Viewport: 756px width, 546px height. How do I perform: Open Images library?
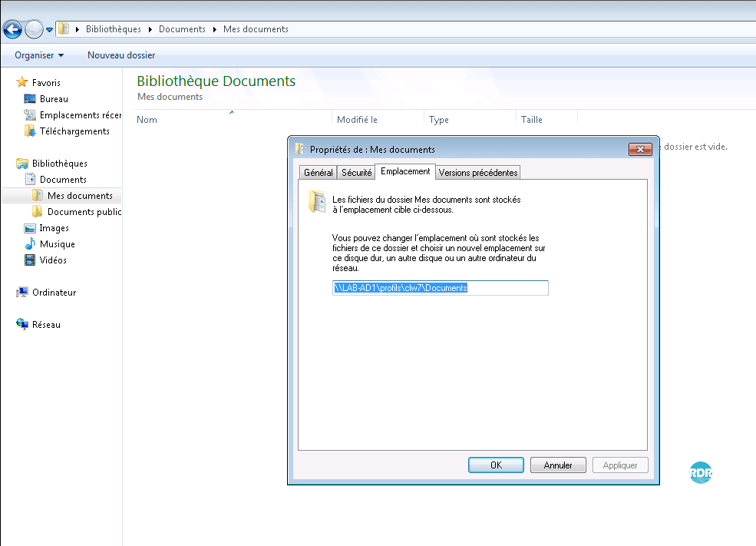click(x=54, y=227)
